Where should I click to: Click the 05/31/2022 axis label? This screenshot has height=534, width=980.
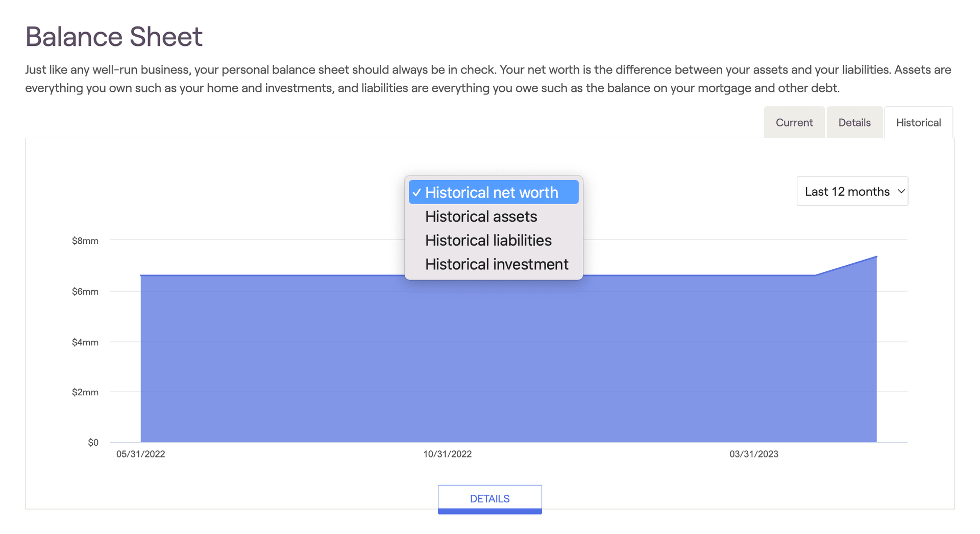(x=141, y=454)
